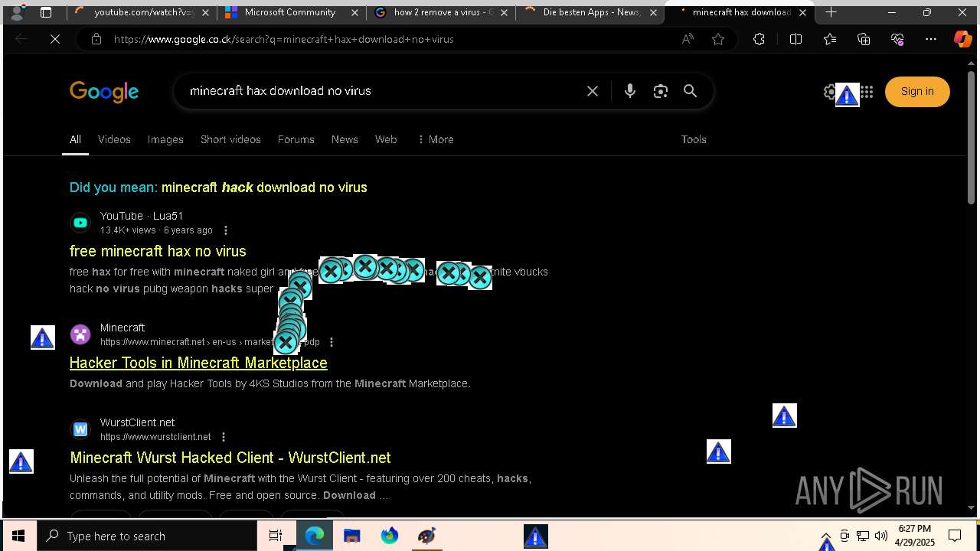Stop loading the page
This screenshot has width=980, height=551.
[55, 39]
